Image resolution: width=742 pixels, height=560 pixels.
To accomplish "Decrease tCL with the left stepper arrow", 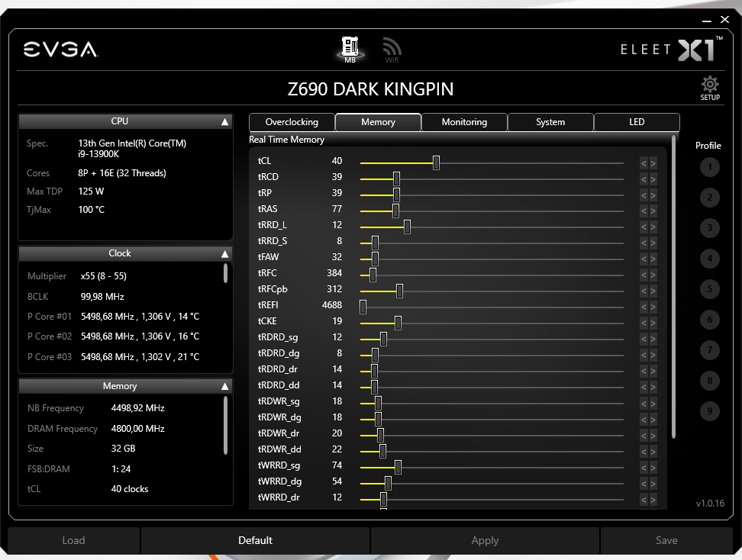I will (644, 162).
